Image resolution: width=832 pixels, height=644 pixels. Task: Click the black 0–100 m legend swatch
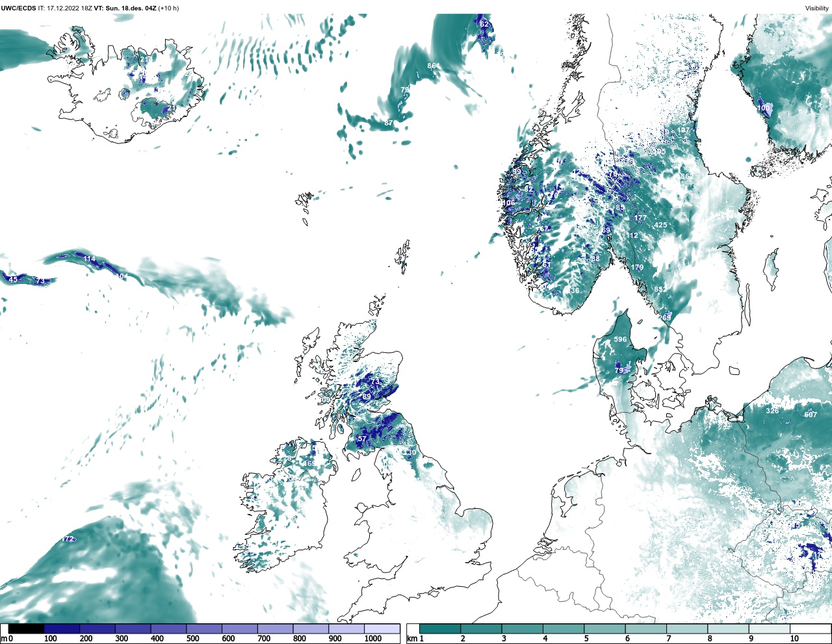point(27,629)
